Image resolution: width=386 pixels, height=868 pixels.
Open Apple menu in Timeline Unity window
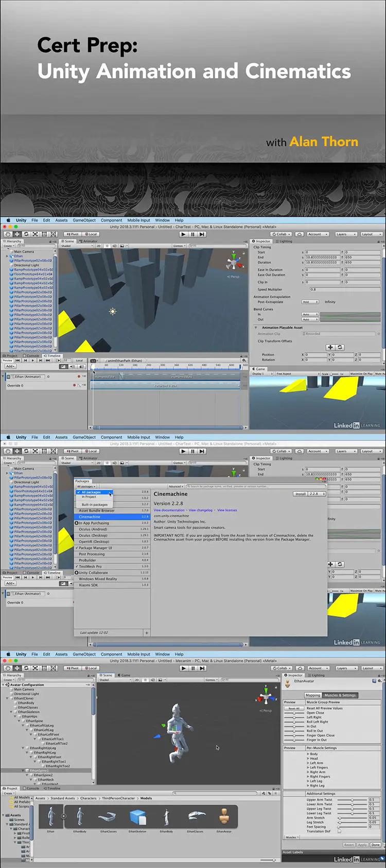pos(8,220)
